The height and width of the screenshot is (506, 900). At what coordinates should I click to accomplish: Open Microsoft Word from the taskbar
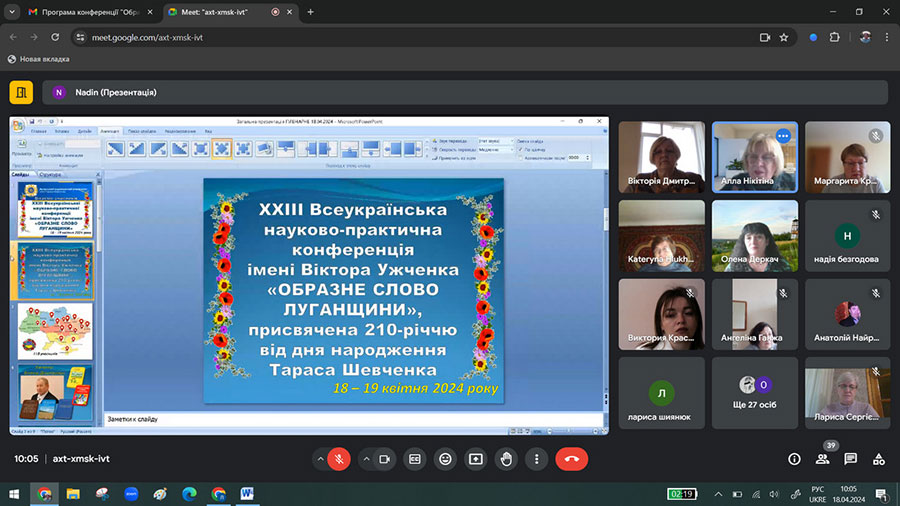click(x=247, y=494)
